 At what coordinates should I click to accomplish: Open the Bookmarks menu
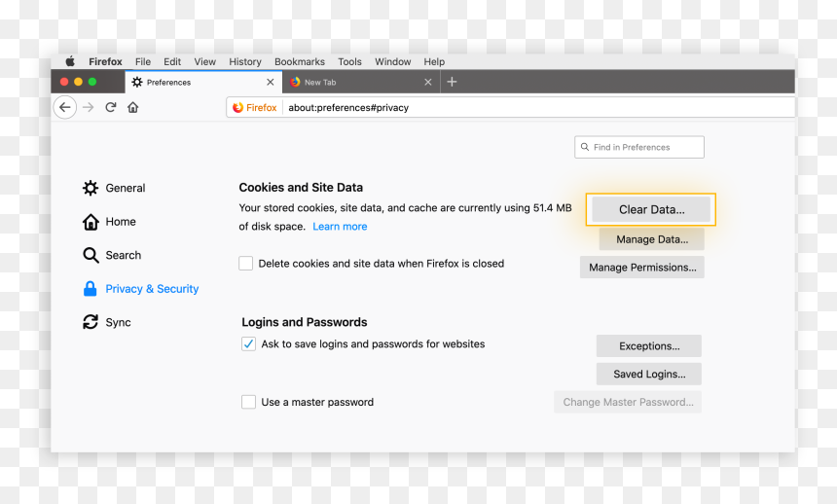[x=300, y=61]
